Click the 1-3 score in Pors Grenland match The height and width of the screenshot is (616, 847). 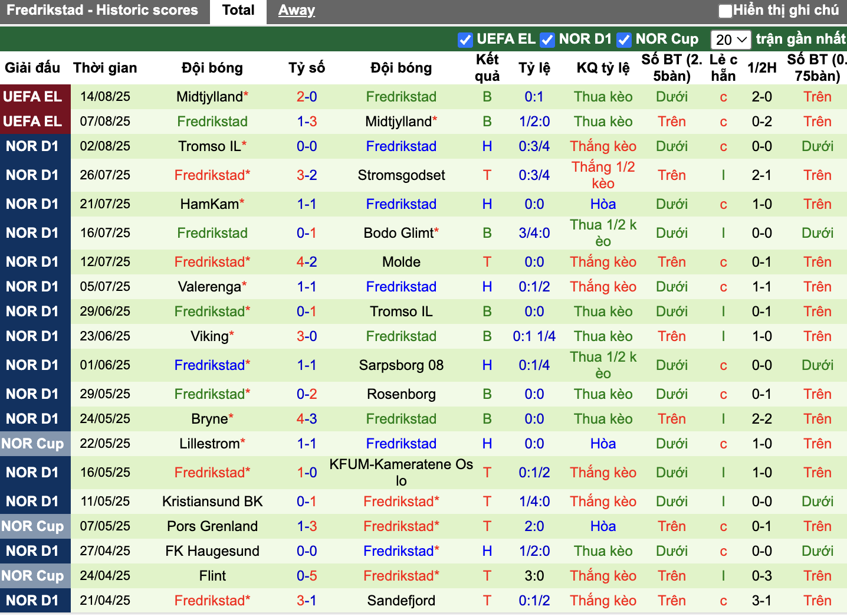tap(307, 526)
